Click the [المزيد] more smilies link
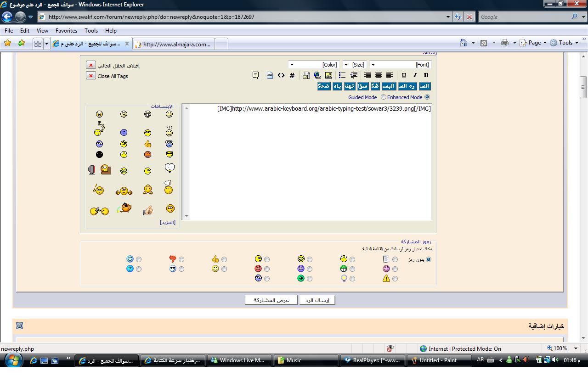Image resolution: width=588 pixels, height=376 pixels. coord(168,222)
